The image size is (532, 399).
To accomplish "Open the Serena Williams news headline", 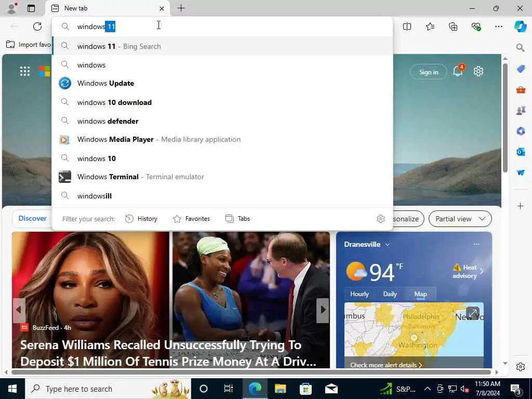I will (168, 353).
